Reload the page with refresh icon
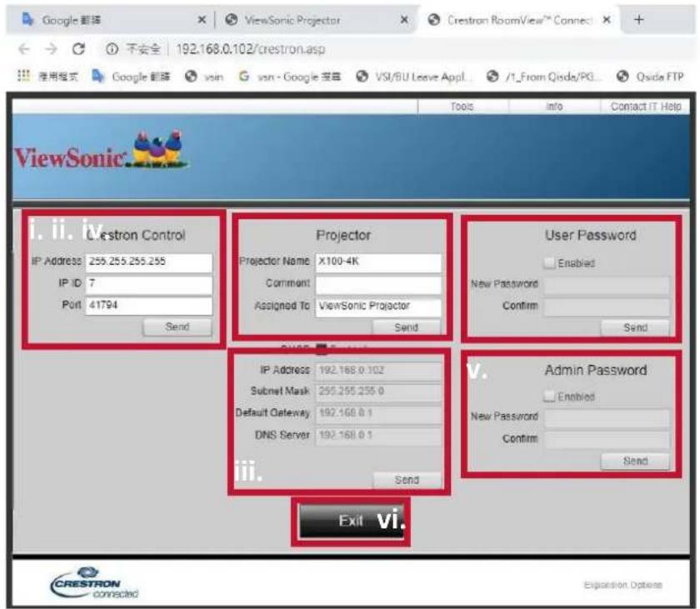Viewport: 700px width, 609px height. (79, 48)
